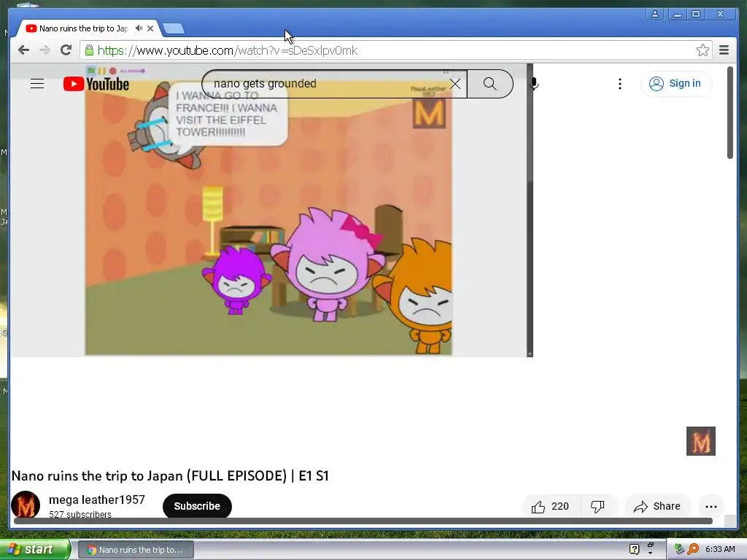747x560 pixels.
Task: Go back with the browser back arrow
Action: (x=23, y=50)
